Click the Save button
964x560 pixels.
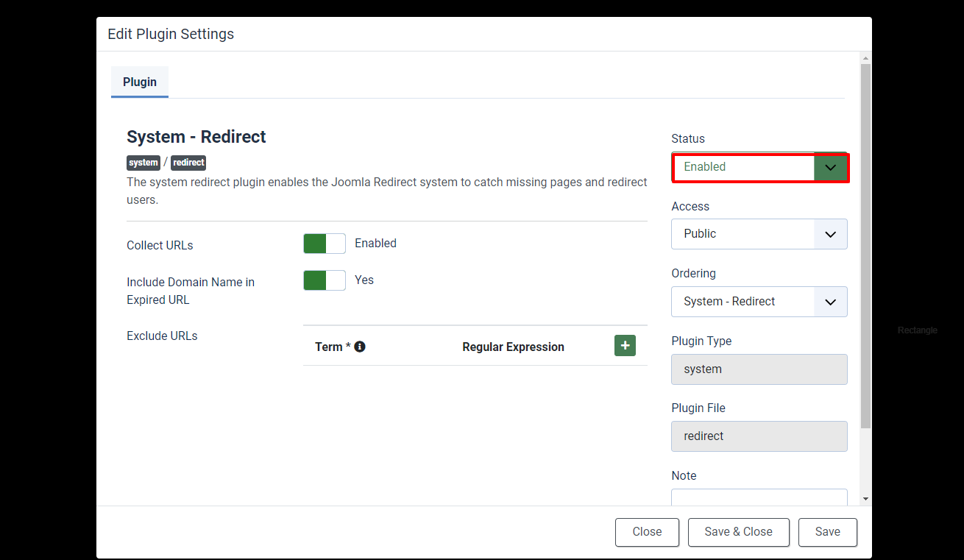828,532
